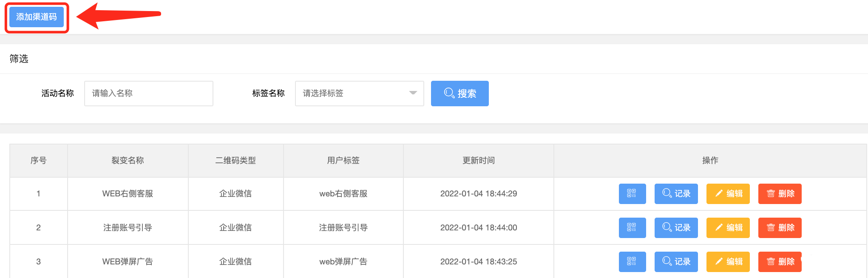Open 记录 for 注册账号引导 row
The width and height of the screenshot is (868, 278).
[676, 228]
